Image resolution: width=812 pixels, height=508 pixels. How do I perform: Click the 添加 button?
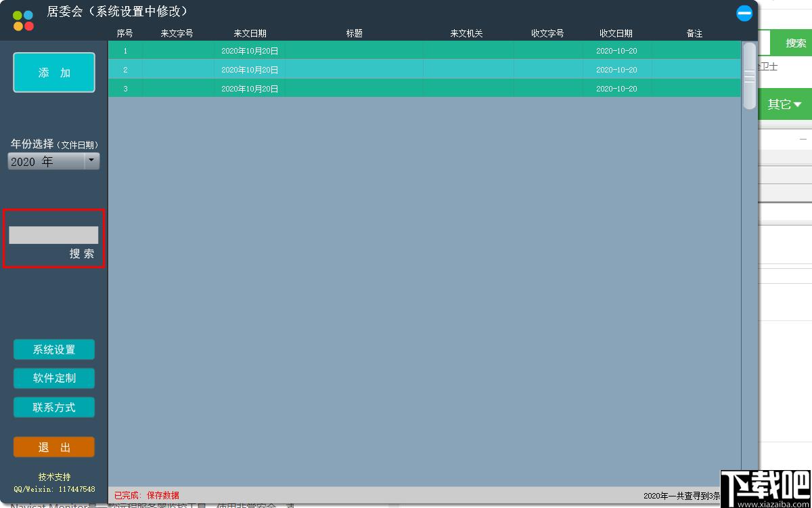pyautogui.click(x=54, y=72)
